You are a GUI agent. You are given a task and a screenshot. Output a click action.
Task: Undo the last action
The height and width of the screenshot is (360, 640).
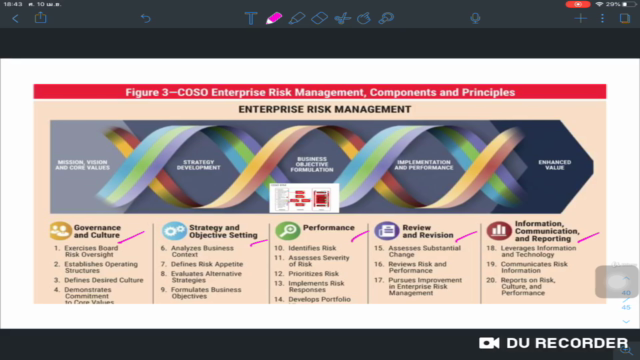pos(146,18)
